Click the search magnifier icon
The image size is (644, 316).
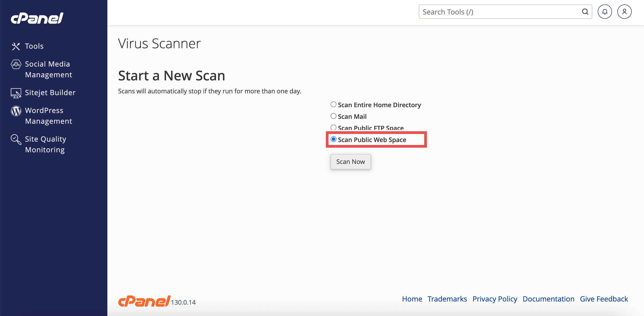point(585,12)
